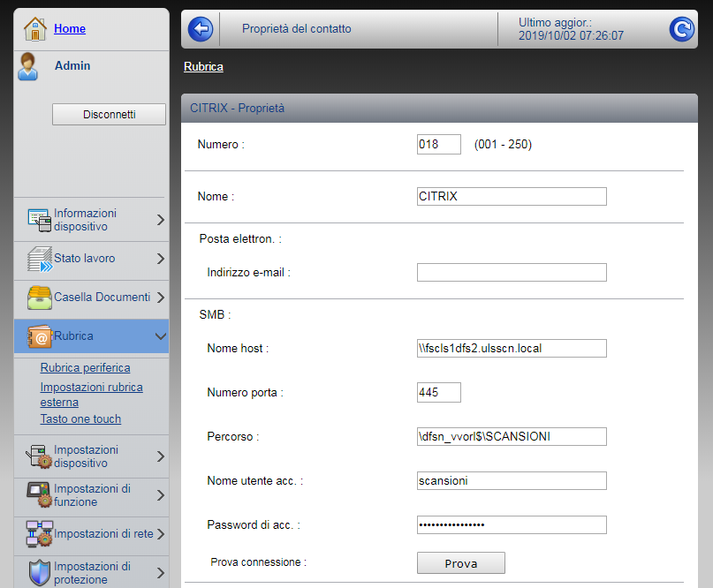This screenshot has width=713, height=588.
Task: Expand Impostazioni di funzione chevron
Action: pyautogui.click(x=161, y=495)
